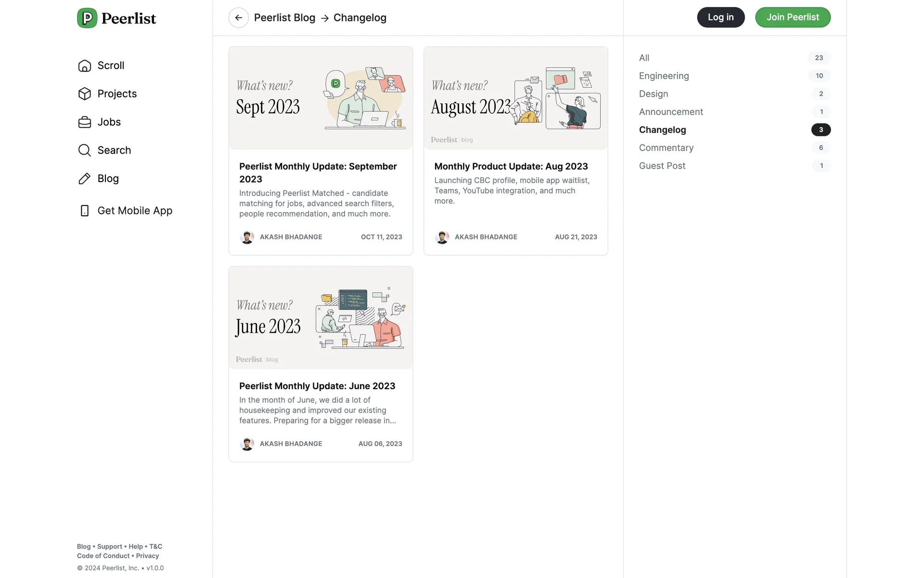Click the Search magnifier icon
This screenshot has width=924, height=578.
tap(85, 150)
